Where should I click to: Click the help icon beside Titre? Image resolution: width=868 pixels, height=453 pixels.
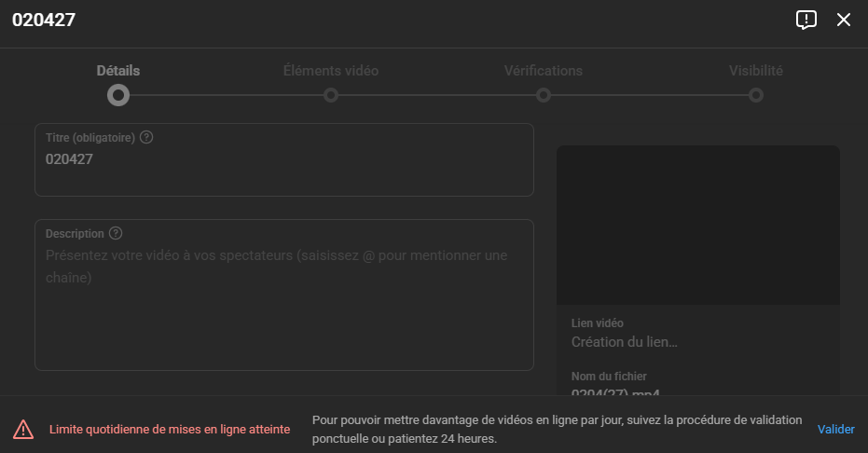tap(146, 137)
